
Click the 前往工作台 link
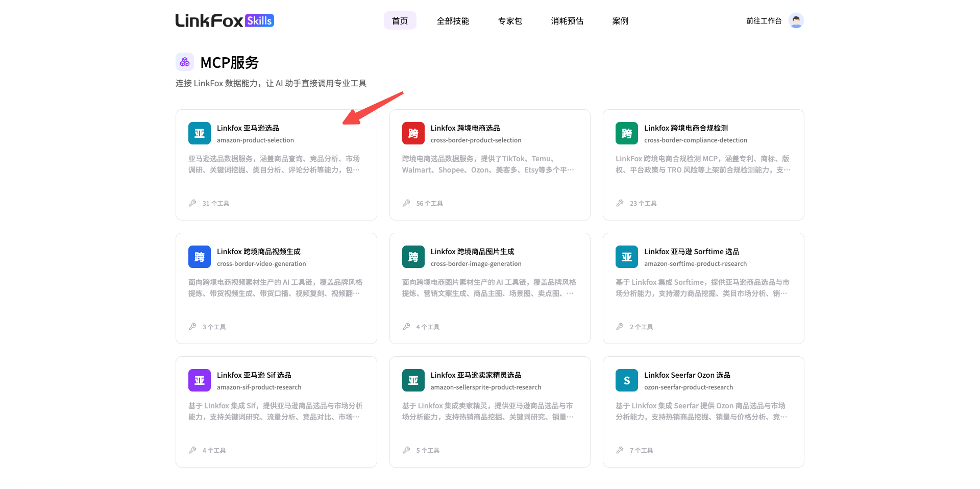click(764, 21)
